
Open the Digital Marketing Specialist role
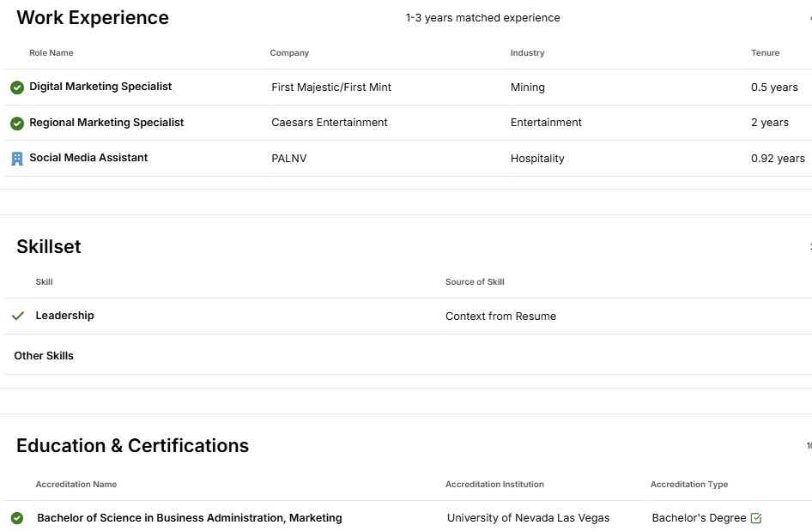[x=100, y=87]
